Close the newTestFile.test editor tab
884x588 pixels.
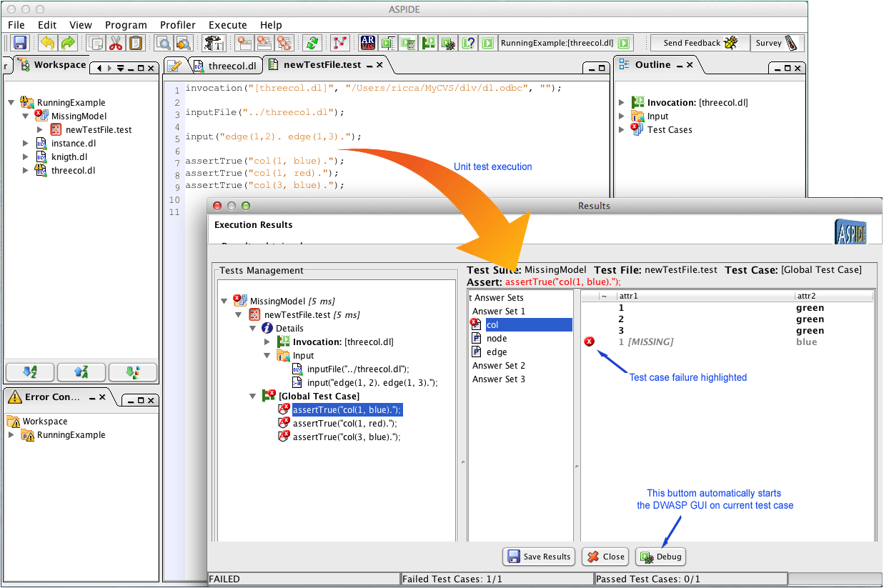[379, 64]
